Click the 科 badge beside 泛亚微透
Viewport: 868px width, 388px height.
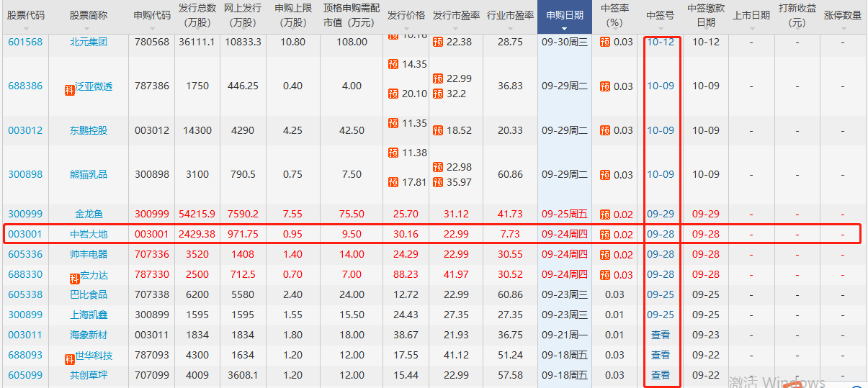coord(71,89)
